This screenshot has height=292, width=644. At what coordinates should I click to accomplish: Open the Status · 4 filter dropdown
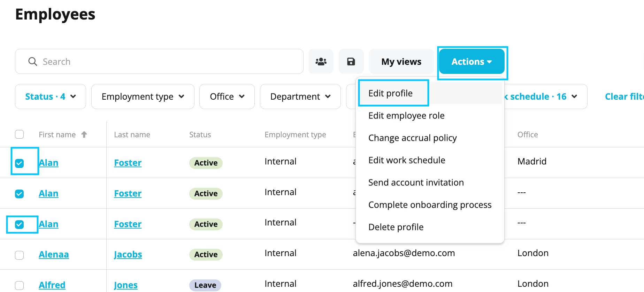(x=51, y=97)
